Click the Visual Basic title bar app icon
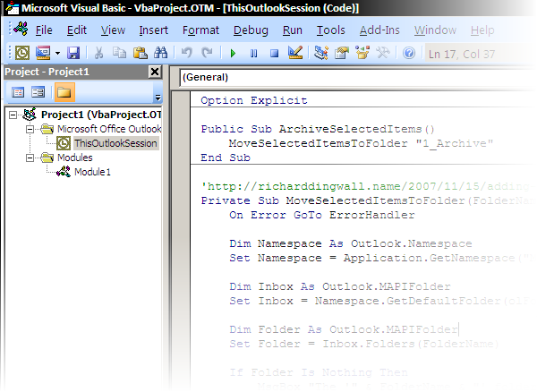 coord(13,7)
